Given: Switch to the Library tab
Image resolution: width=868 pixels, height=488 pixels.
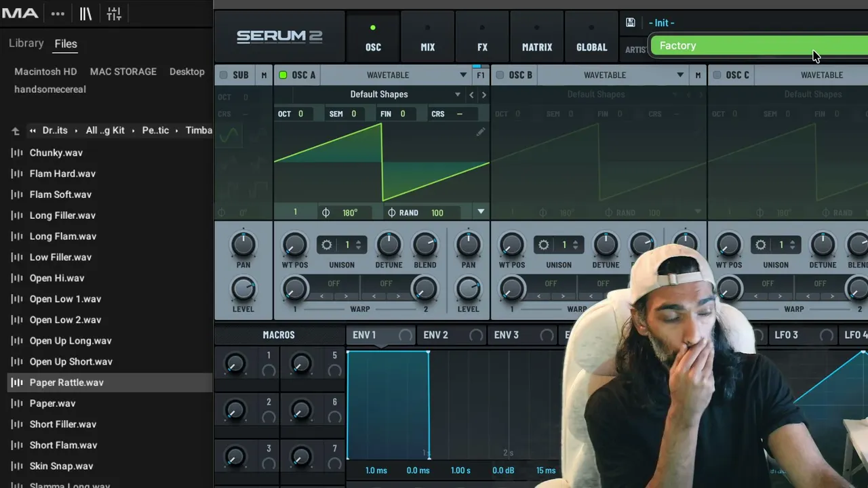Looking at the screenshot, I should click(x=26, y=43).
